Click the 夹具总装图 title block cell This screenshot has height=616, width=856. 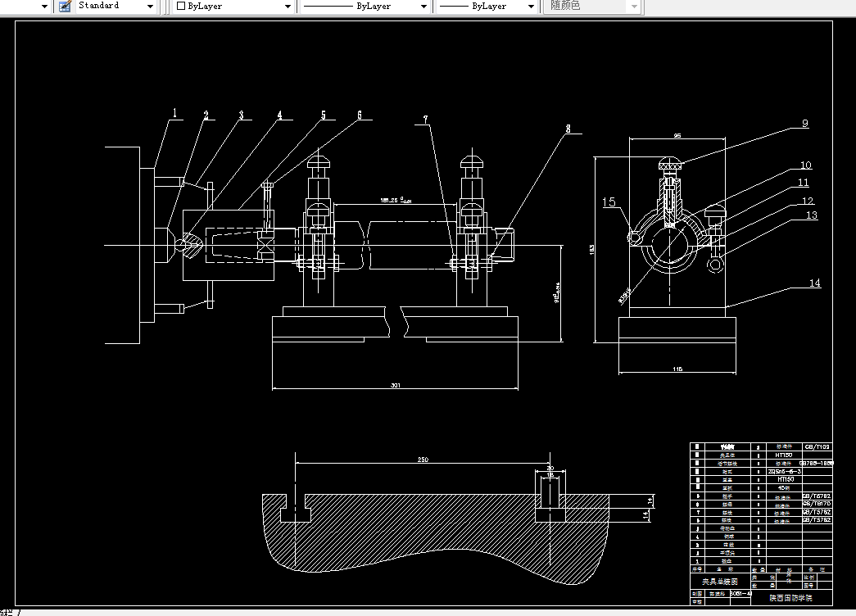pyautogui.click(x=719, y=582)
